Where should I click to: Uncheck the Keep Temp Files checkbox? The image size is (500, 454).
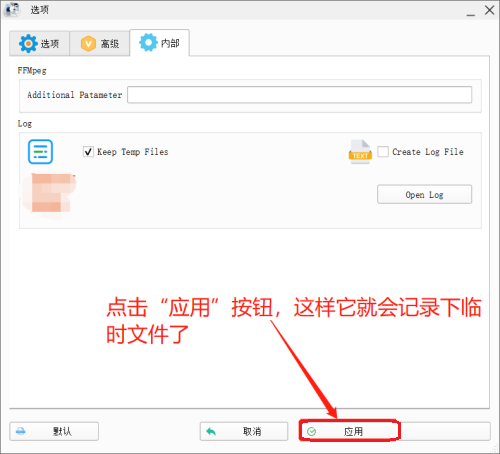pyautogui.click(x=88, y=152)
